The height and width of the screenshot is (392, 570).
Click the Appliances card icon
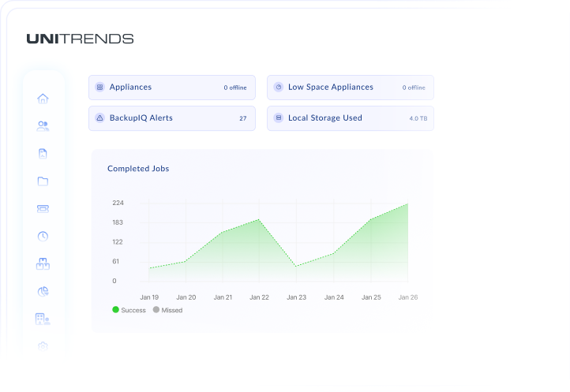(99, 88)
